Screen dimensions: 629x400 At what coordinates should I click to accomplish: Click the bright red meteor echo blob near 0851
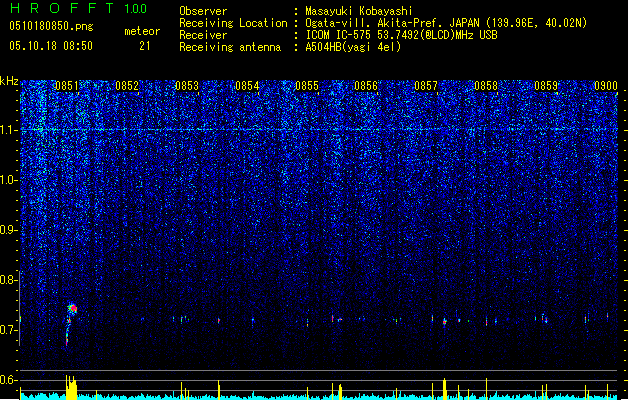click(x=72, y=309)
